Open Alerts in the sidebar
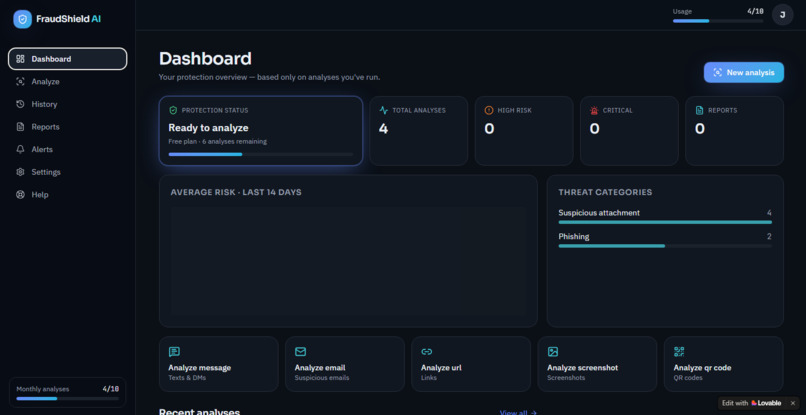Viewport: 806px width, 415px height. click(67, 149)
